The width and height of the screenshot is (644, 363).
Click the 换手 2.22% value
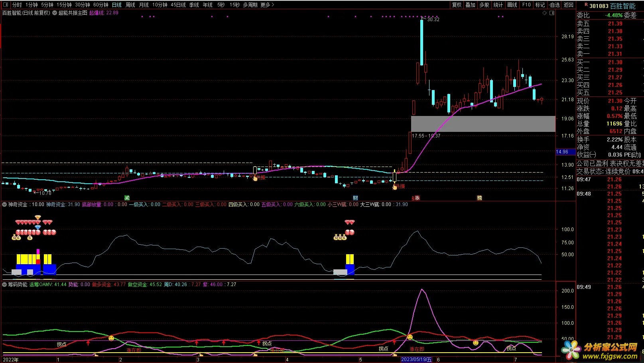click(614, 139)
